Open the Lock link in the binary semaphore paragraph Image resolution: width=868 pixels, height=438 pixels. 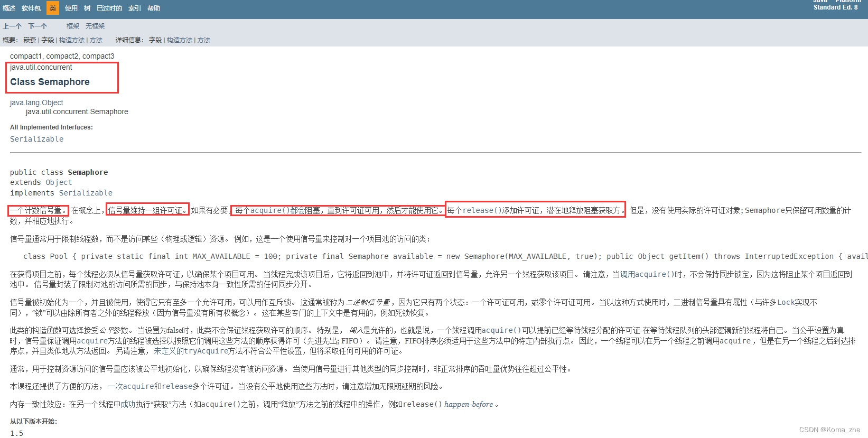[x=786, y=302]
